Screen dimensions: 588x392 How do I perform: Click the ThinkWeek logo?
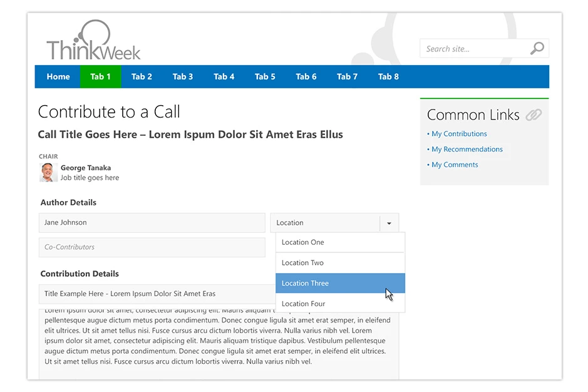coord(93,42)
